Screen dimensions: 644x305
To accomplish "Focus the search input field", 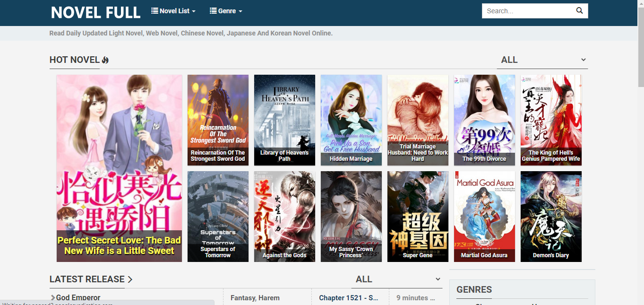I will tap(527, 11).
